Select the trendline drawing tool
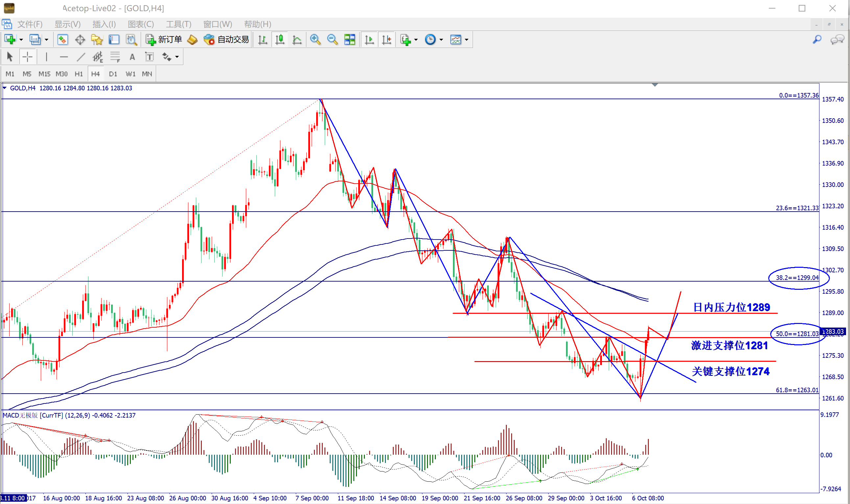 [x=81, y=57]
